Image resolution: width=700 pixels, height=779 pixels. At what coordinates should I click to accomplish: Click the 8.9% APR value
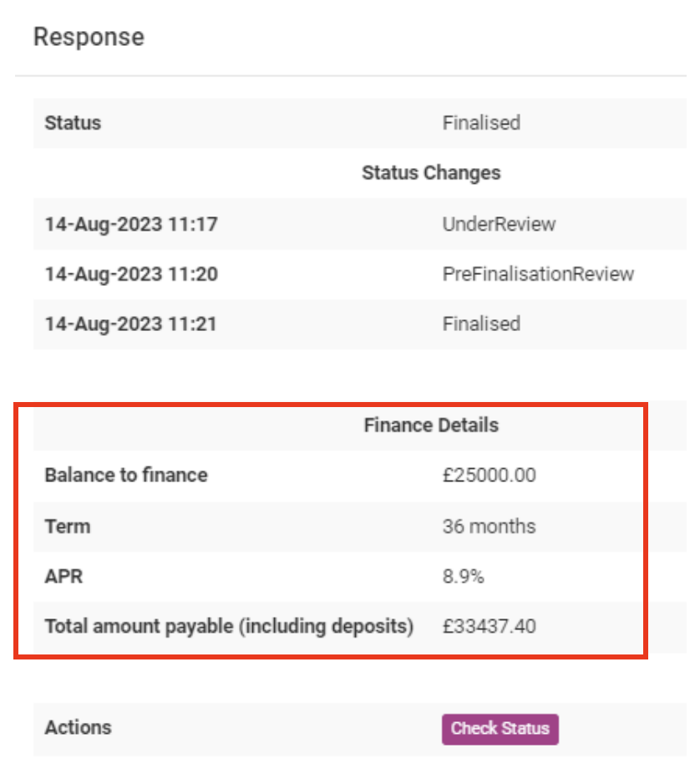(463, 577)
